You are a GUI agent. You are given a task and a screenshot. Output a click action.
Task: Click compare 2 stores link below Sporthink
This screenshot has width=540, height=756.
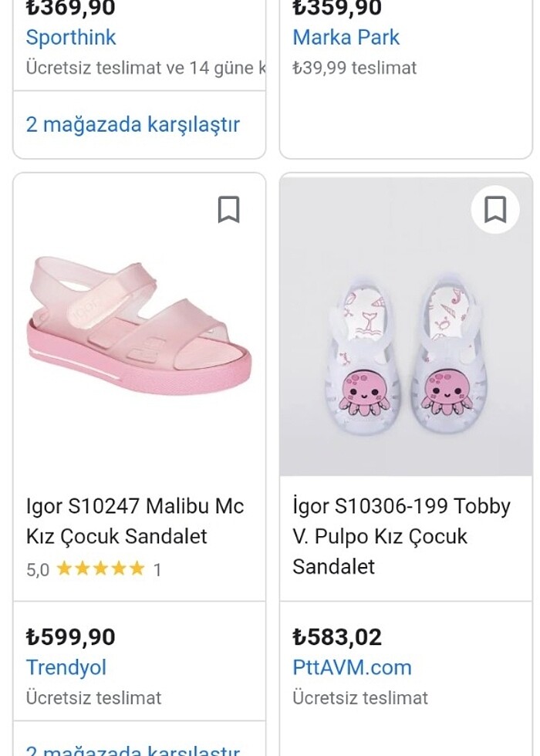(133, 124)
